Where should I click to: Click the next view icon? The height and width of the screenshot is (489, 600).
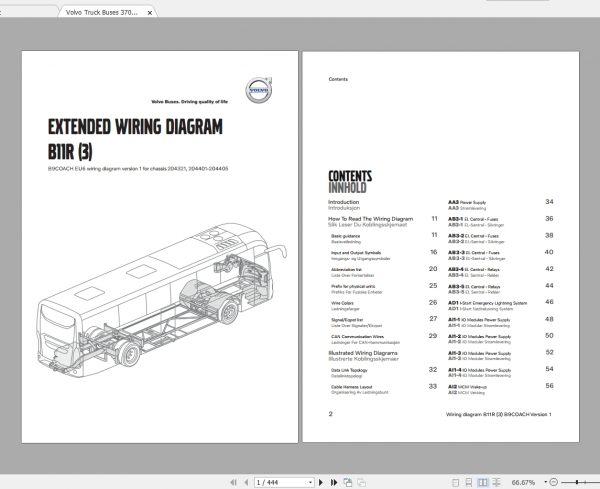[361, 482]
